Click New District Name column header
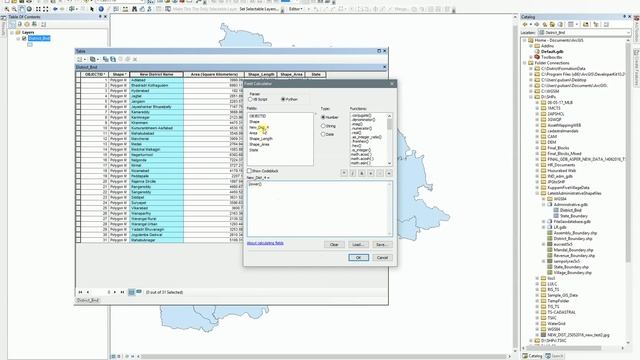The height and width of the screenshot is (360, 640). [x=156, y=74]
